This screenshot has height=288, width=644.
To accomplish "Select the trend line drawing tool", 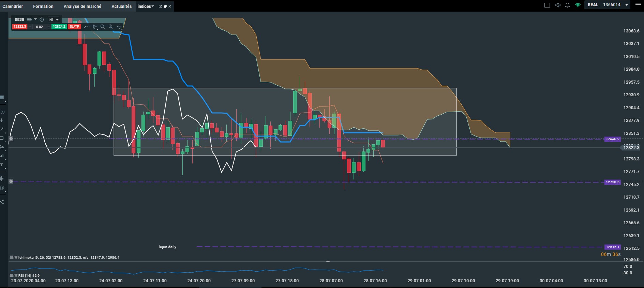I will click(x=2, y=129).
